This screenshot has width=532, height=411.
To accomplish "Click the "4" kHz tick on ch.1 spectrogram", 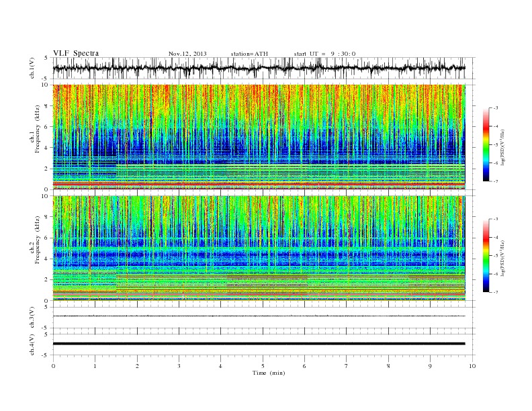I will (x=47, y=148).
